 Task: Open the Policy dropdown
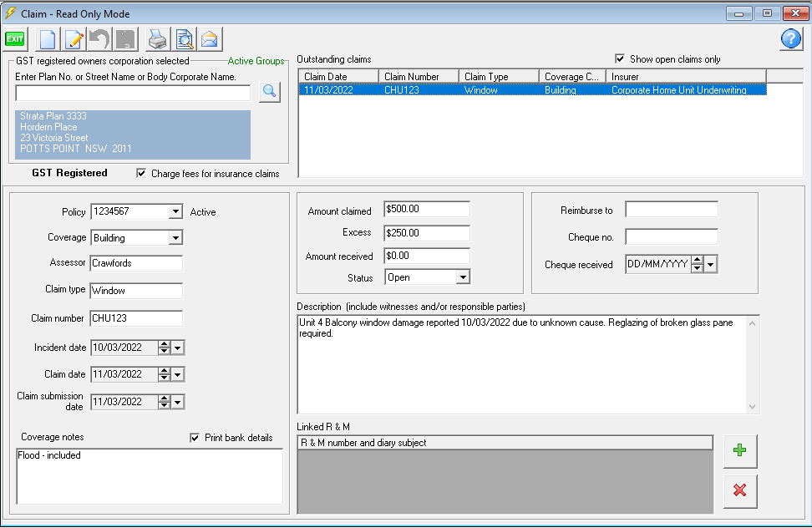[175, 212]
